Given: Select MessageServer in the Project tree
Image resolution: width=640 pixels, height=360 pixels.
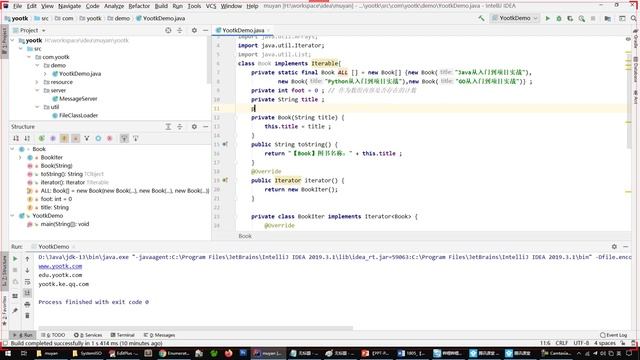Looking at the screenshot, I should coord(78,99).
